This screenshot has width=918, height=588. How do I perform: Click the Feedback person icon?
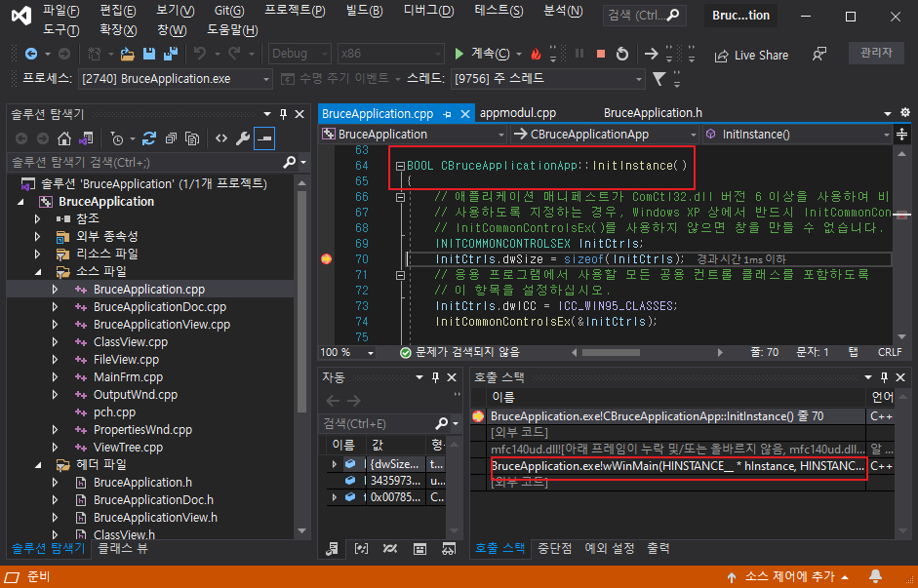click(819, 55)
